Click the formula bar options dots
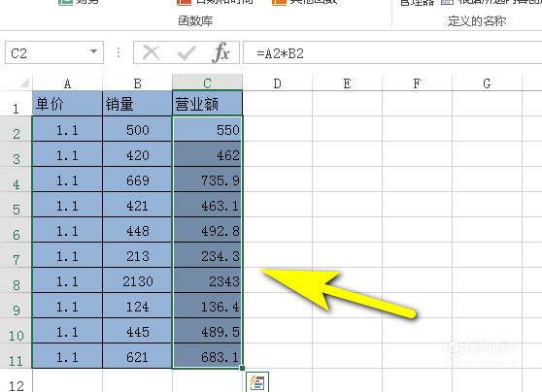This screenshot has height=392, width=542. tap(119, 52)
